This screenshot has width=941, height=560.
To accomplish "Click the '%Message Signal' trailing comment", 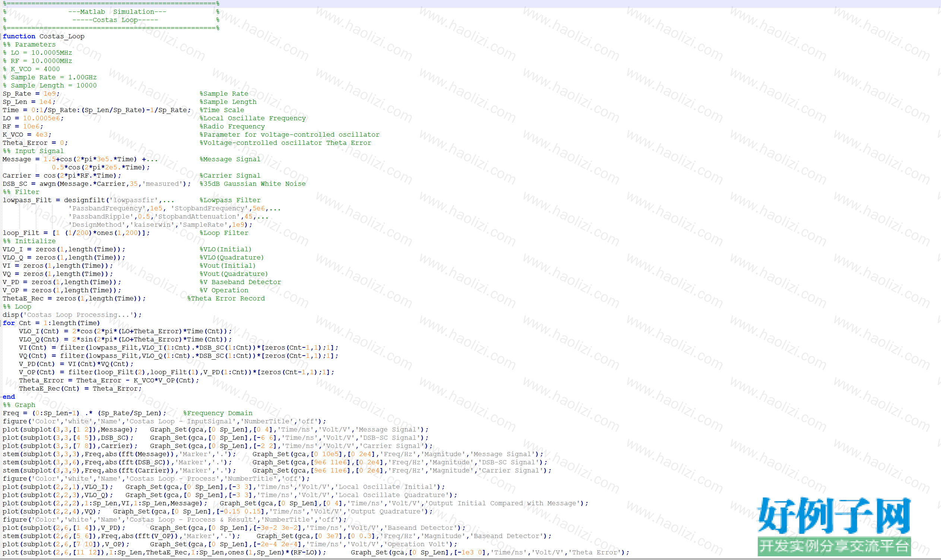I will [230, 159].
